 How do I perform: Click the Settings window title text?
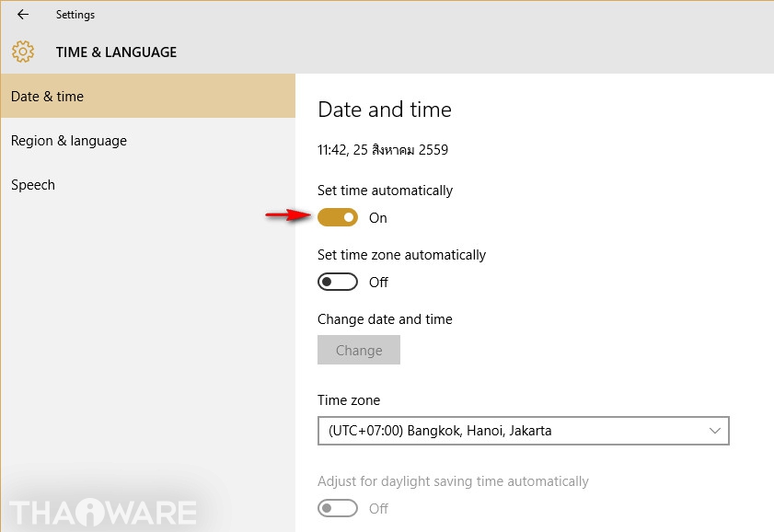coord(75,15)
